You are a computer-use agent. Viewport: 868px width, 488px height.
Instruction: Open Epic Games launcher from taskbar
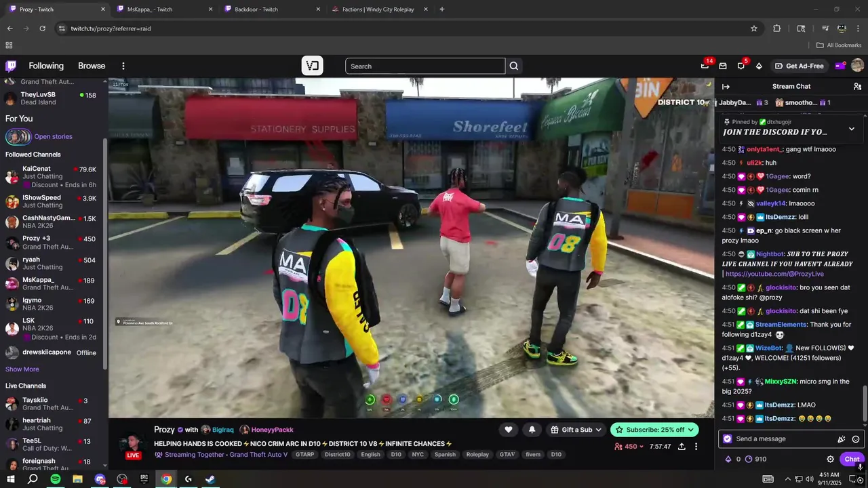pos(144,479)
